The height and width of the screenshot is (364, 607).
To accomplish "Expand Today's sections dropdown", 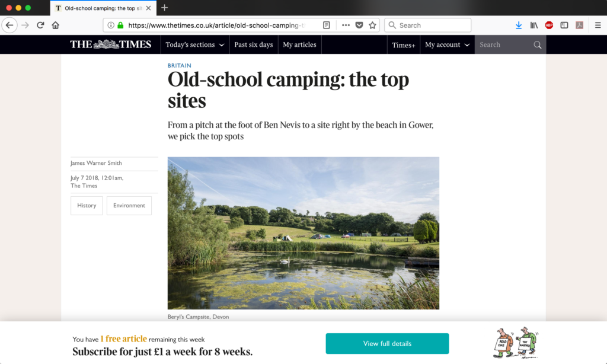I will pyautogui.click(x=195, y=44).
